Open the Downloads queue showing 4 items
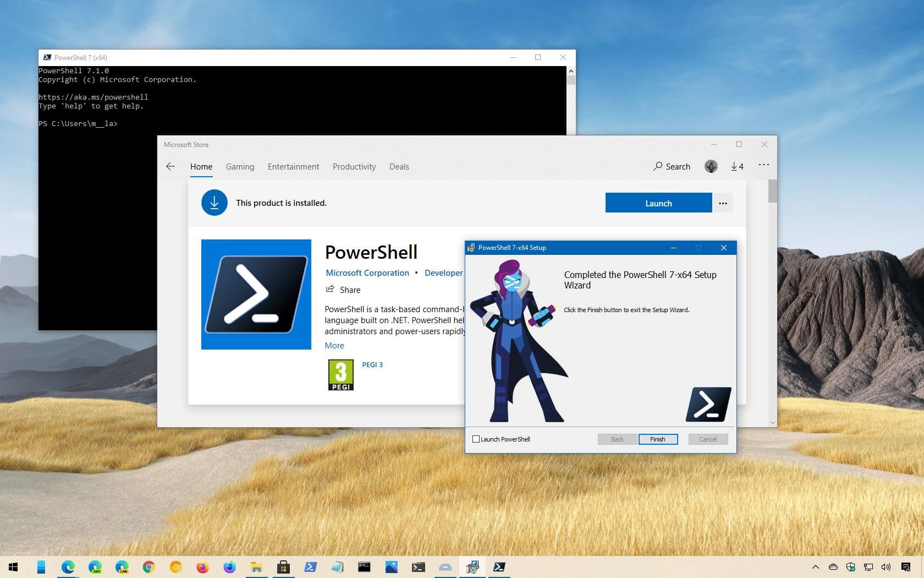The width and height of the screenshot is (924, 578). tap(737, 166)
